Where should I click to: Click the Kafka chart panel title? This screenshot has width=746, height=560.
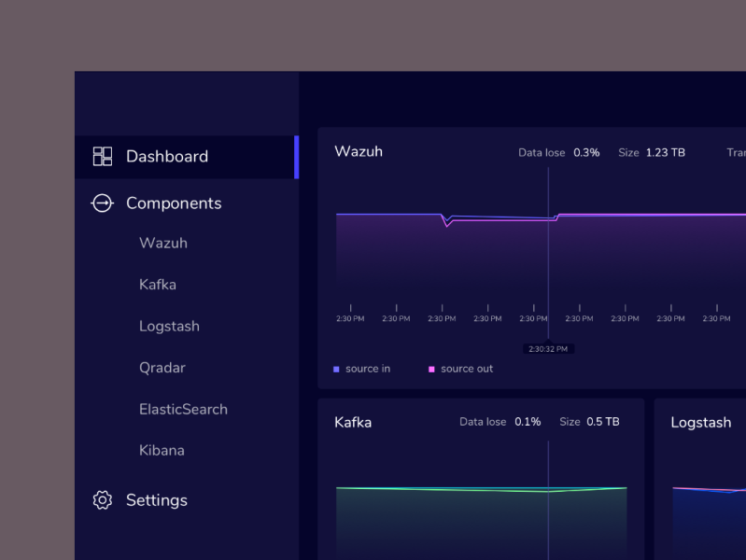[353, 422]
